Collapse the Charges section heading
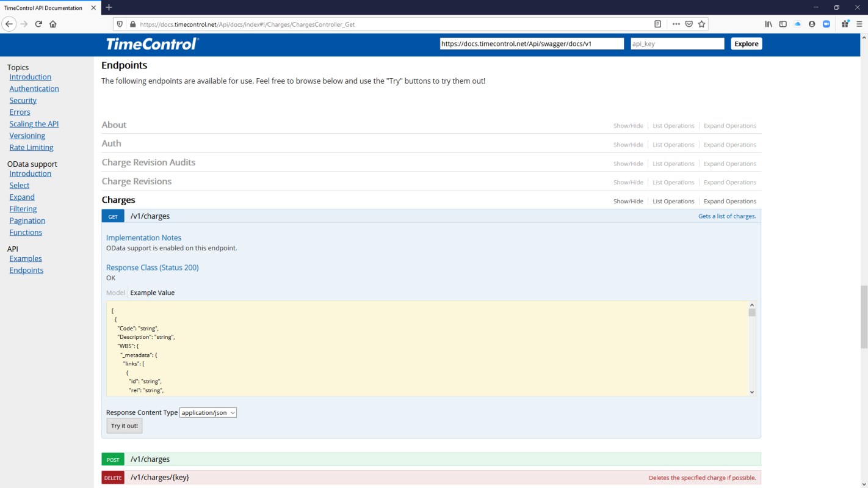The height and width of the screenshot is (488, 868). pos(118,200)
